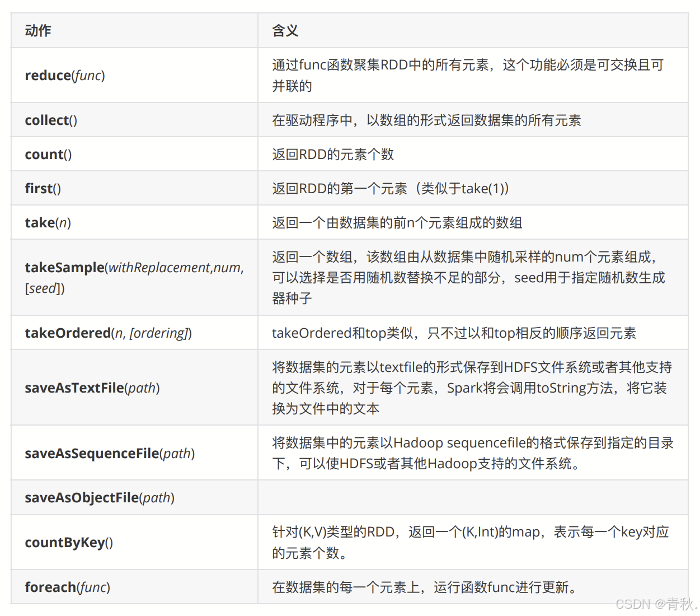Click the description mentioning Hadoop sequencefile
700x616 pixels.
472,453
